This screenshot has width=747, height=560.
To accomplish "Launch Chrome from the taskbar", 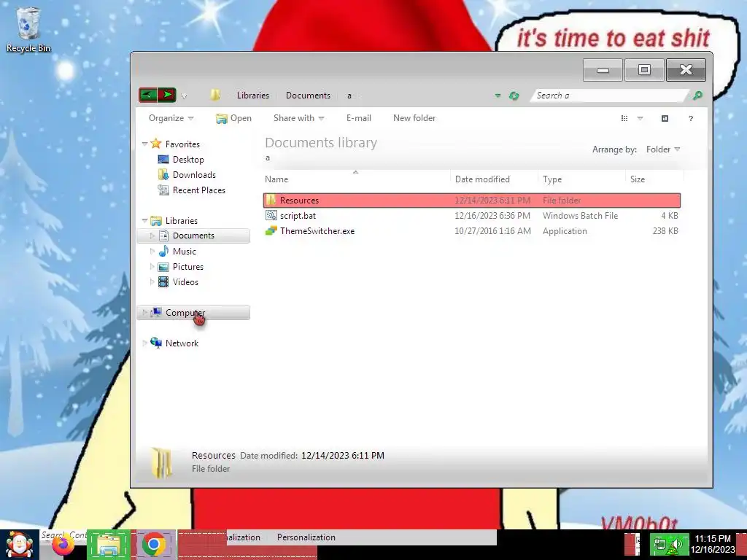I will coord(153,545).
